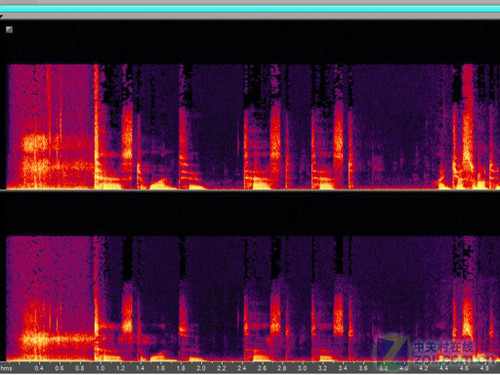
Task: Jump to the "1.0" mark on the time ruler
Action: pyautogui.click(x=100, y=368)
